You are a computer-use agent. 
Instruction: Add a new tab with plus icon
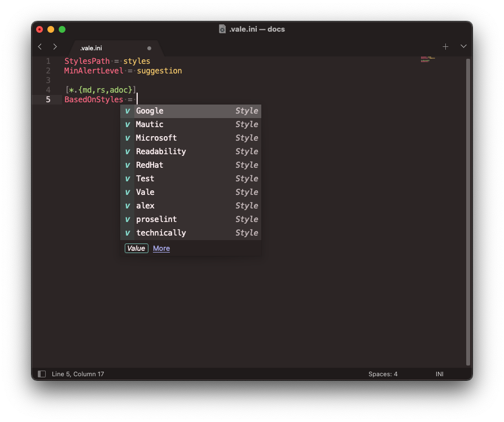pyautogui.click(x=445, y=47)
